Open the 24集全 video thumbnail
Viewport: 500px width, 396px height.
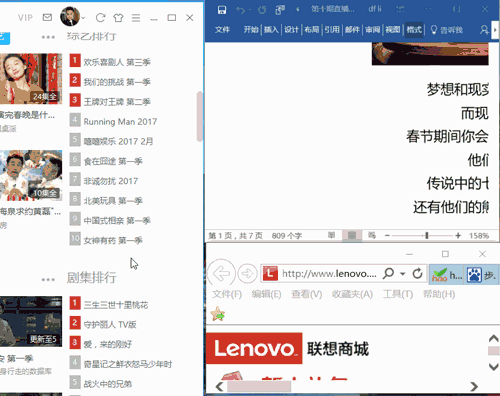31,79
